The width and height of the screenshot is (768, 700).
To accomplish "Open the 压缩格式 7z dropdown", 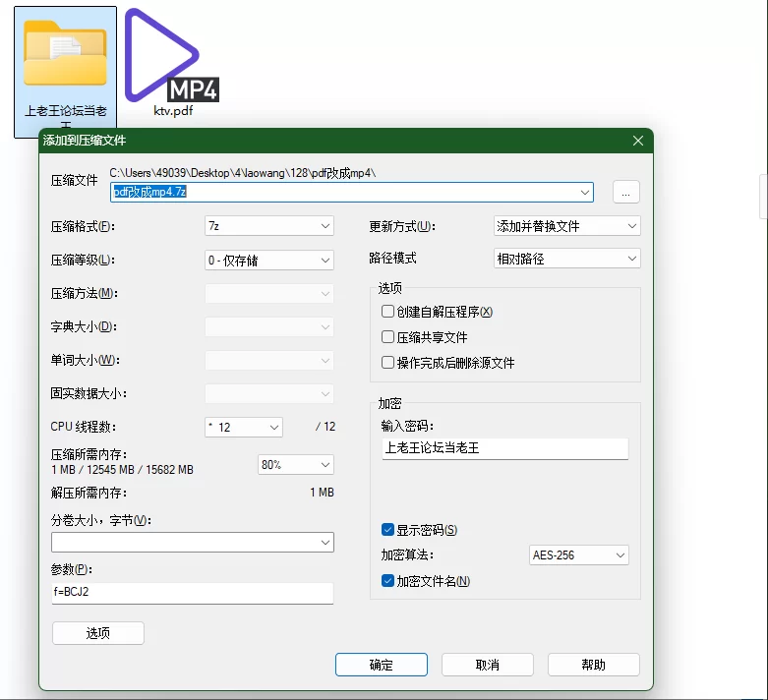I will click(x=269, y=226).
